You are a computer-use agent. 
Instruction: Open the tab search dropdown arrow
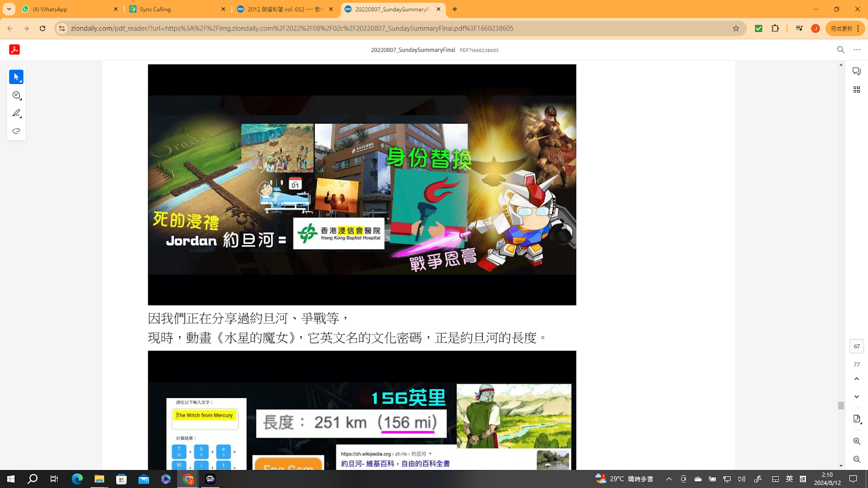[x=9, y=9]
